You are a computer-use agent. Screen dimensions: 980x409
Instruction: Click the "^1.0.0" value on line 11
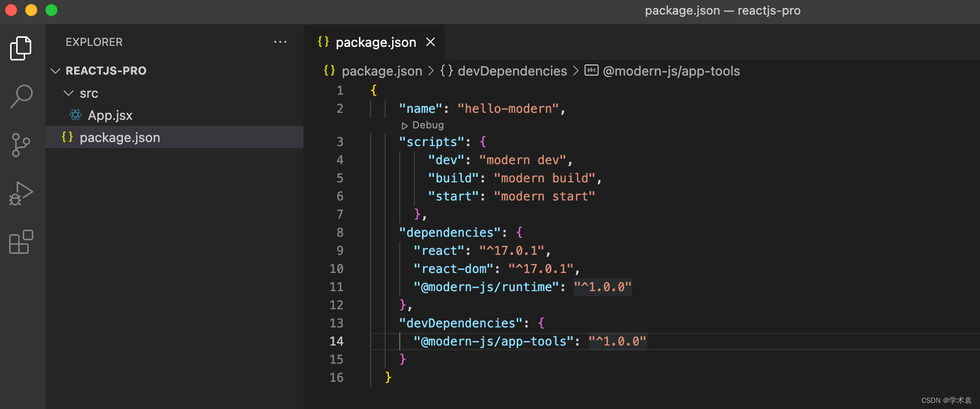tap(603, 287)
